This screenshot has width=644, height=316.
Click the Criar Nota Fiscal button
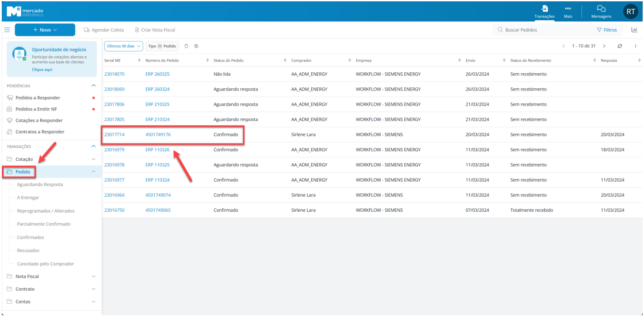[x=155, y=30]
